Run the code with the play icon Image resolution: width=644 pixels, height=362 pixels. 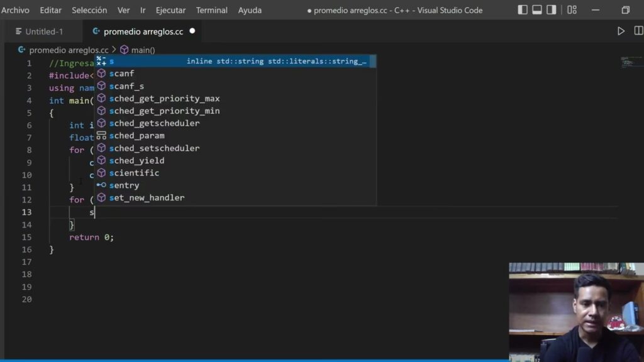621,31
